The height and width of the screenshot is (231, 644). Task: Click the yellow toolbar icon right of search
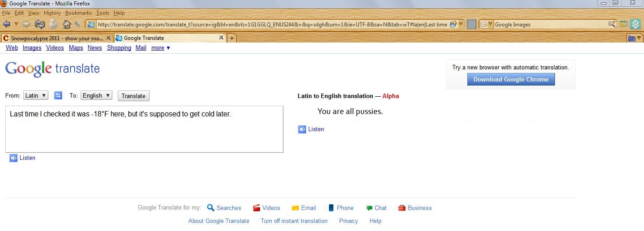tap(623, 24)
